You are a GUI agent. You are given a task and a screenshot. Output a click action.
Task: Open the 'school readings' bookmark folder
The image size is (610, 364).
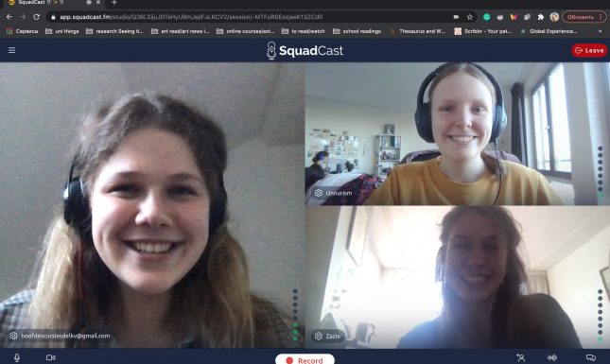[357, 31]
